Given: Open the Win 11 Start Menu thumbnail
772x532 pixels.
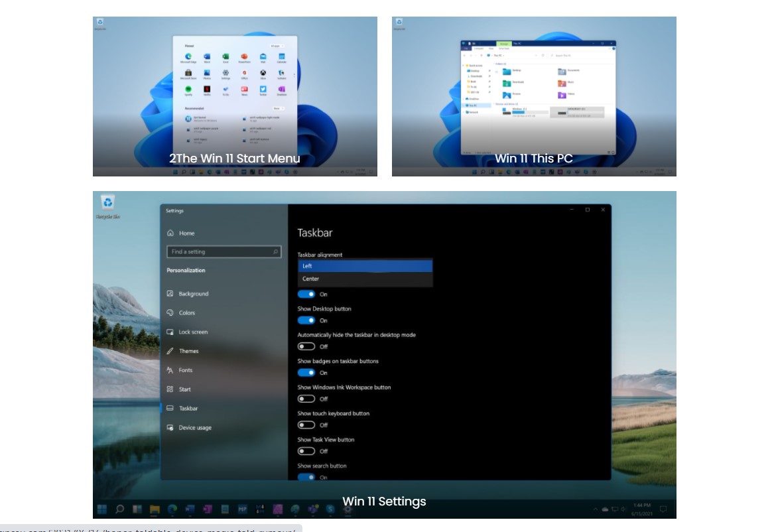Looking at the screenshot, I should (x=235, y=96).
